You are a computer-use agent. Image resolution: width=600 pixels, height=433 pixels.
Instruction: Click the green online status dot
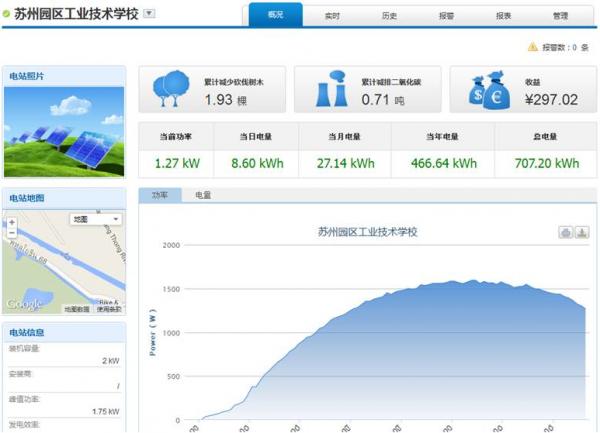6,14
